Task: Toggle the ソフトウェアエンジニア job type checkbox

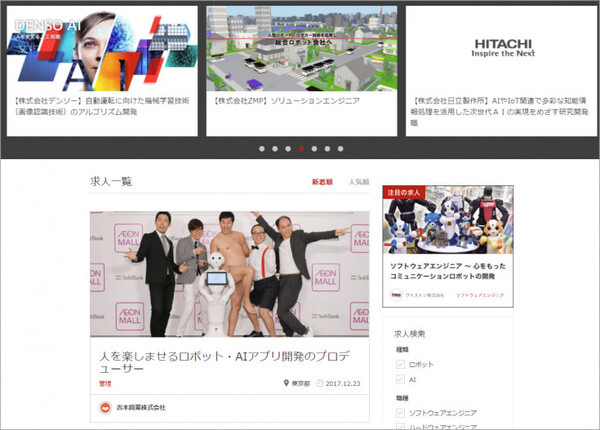Action: pos(400,413)
